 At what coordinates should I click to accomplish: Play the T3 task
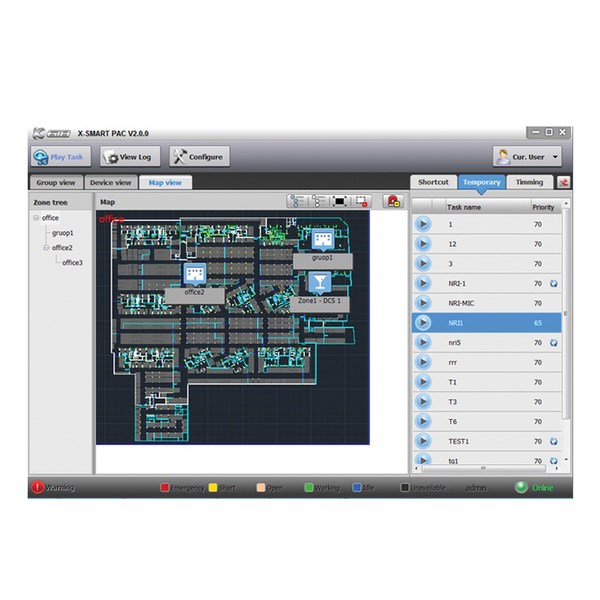[423, 402]
